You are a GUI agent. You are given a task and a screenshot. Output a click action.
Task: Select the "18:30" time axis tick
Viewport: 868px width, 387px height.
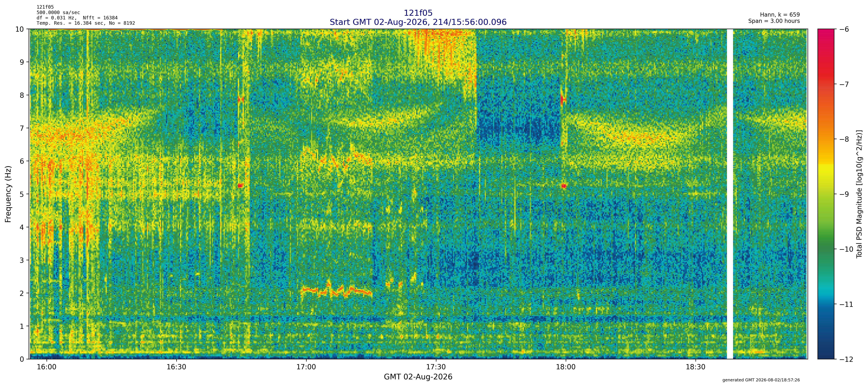pyautogui.click(x=695, y=367)
